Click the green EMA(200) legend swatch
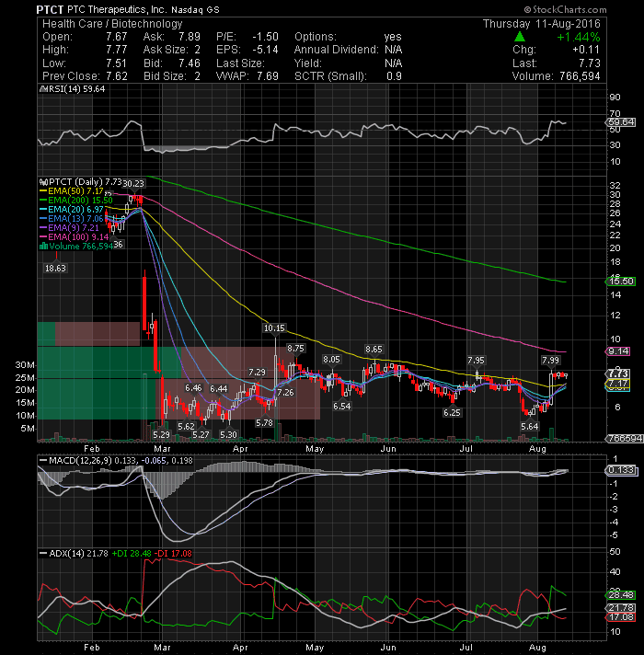This screenshot has width=644, height=655. tap(43, 201)
